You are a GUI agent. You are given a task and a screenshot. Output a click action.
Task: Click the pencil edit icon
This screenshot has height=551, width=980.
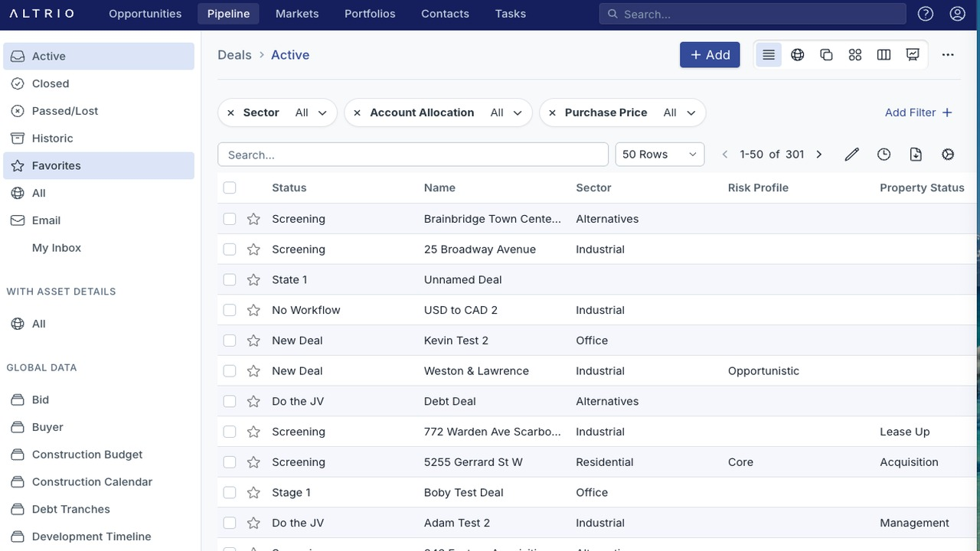pyautogui.click(x=851, y=155)
